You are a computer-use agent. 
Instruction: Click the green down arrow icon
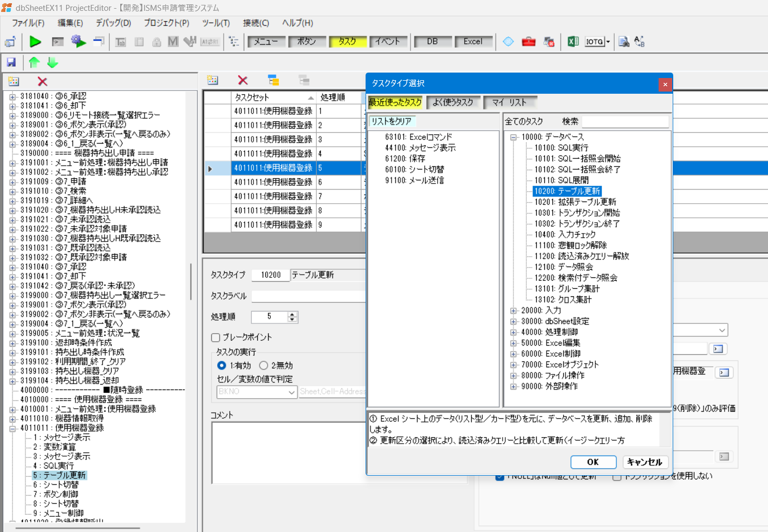click(x=53, y=62)
